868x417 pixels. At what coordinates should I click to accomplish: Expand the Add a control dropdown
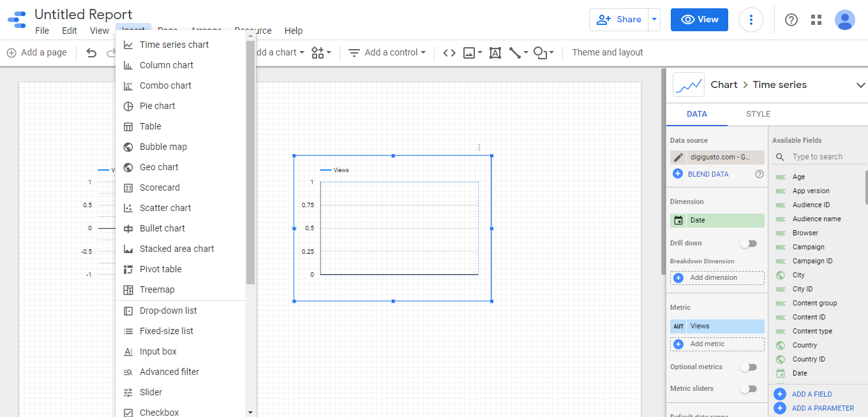(x=390, y=53)
